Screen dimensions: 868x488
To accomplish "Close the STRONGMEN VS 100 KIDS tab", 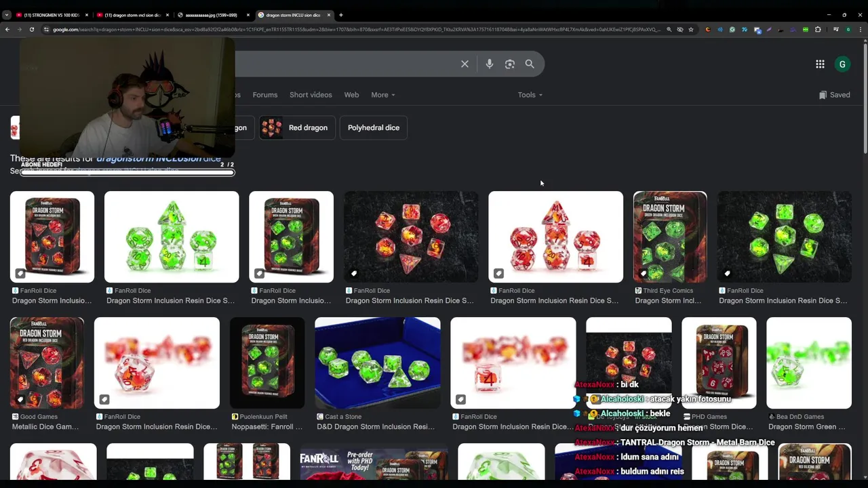I will pyautogui.click(x=87, y=15).
